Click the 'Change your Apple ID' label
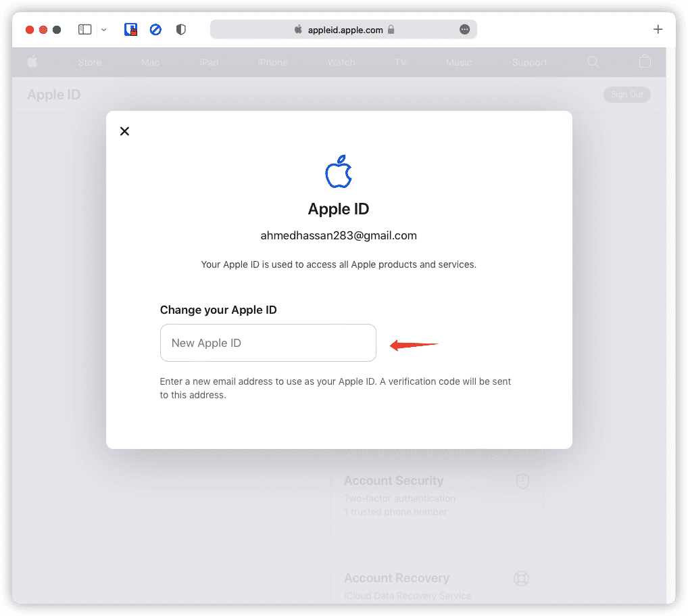 [x=218, y=310]
